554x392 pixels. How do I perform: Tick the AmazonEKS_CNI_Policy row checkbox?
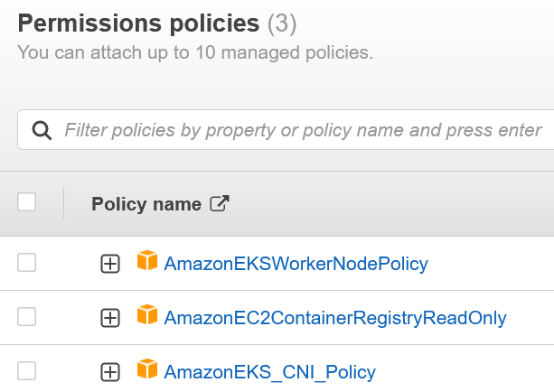coord(27,371)
